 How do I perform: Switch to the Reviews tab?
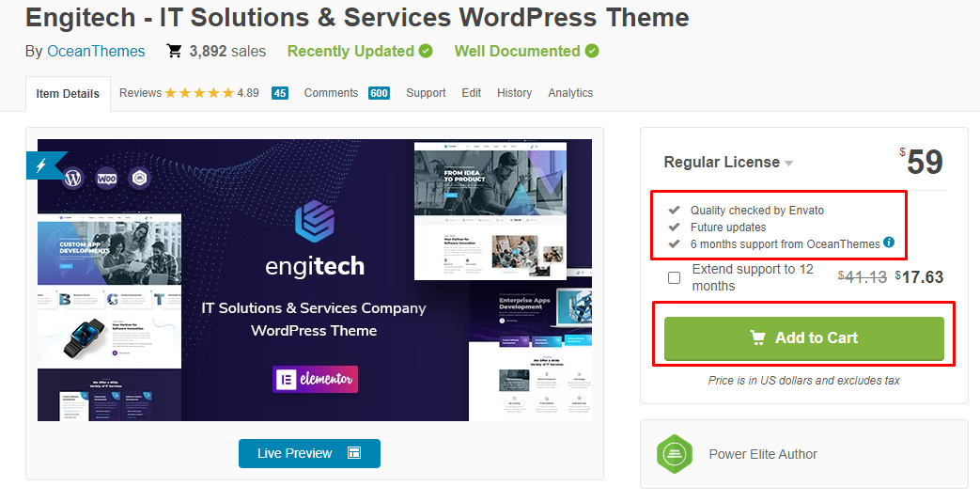[x=141, y=92]
